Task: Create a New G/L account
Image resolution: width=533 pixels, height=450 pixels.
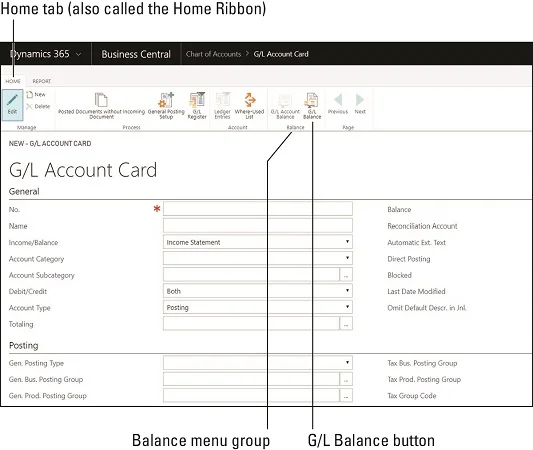Action: click(36, 94)
